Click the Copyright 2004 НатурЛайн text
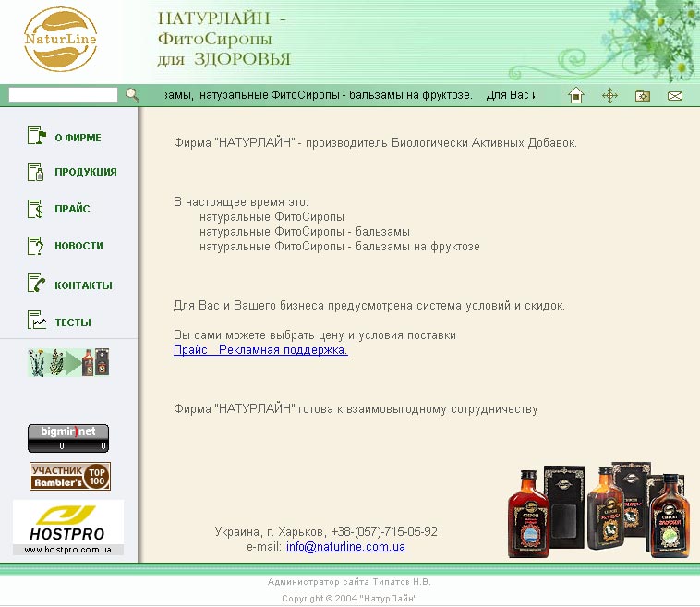This screenshot has height=607, width=700. coord(349,598)
